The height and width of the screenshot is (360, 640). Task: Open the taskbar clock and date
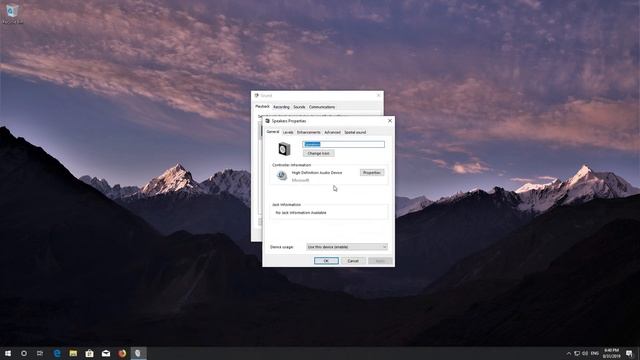pos(611,353)
